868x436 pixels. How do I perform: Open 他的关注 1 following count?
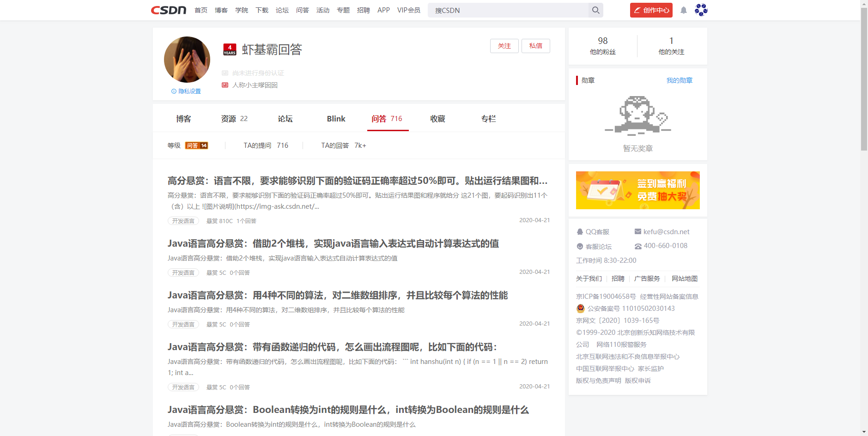(671, 46)
